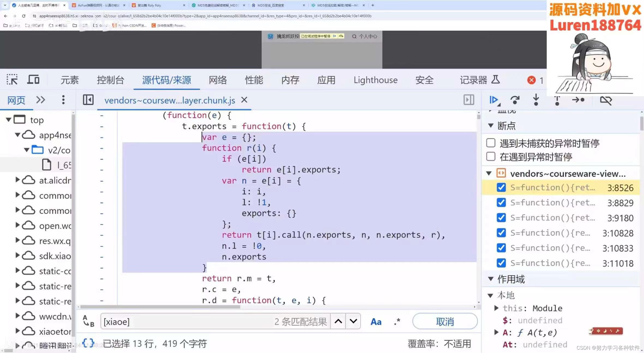Click the inspect element picker icon
The height and width of the screenshot is (353, 644).
pos(12,80)
